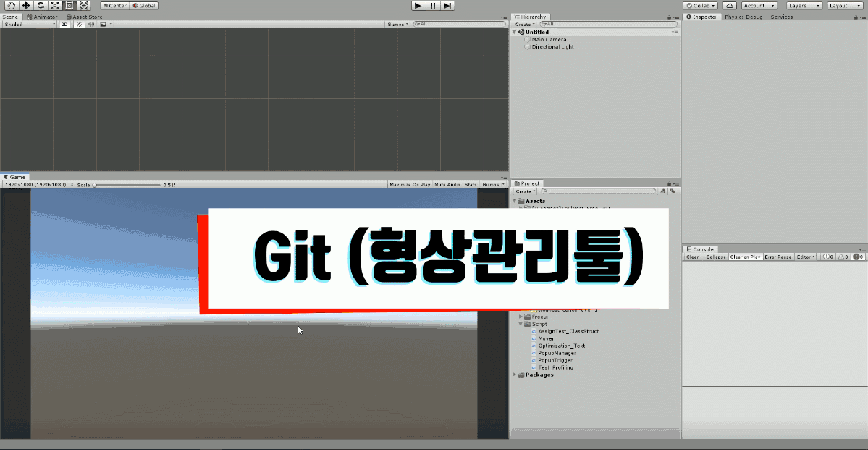Toggle Console Collapse option
Screen dimensions: 868x450
(716, 257)
